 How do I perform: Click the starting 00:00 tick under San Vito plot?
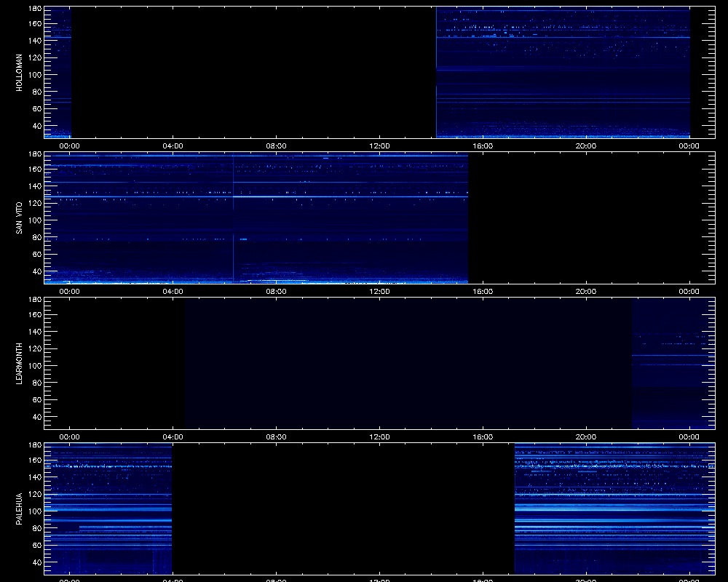70,292
